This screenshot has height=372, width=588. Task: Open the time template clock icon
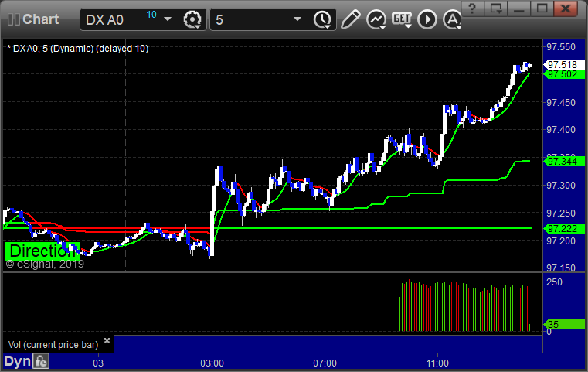pyautogui.click(x=322, y=19)
